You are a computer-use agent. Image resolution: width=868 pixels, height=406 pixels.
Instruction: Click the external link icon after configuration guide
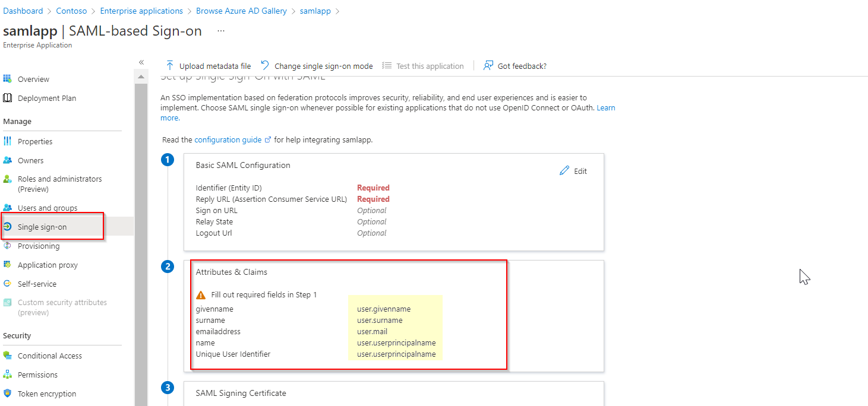[x=268, y=140]
